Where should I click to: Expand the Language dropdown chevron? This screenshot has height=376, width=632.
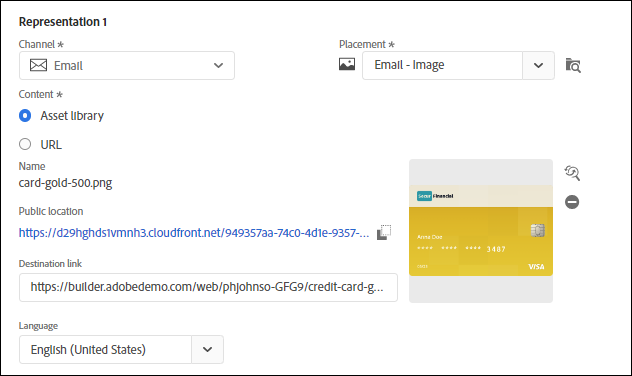pos(207,349)
